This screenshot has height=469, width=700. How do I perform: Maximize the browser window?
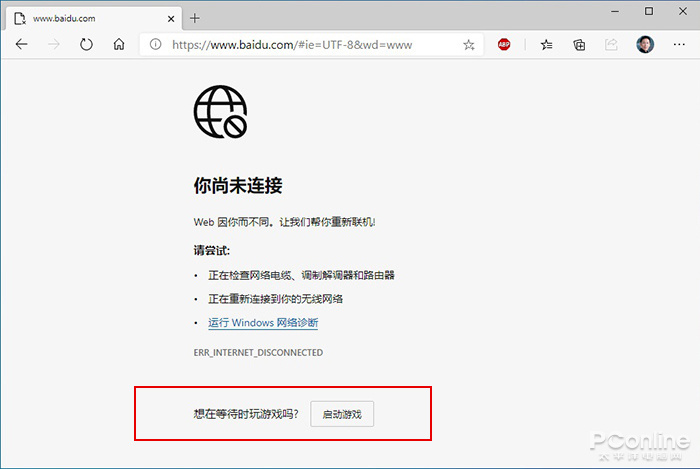point(649,11)
